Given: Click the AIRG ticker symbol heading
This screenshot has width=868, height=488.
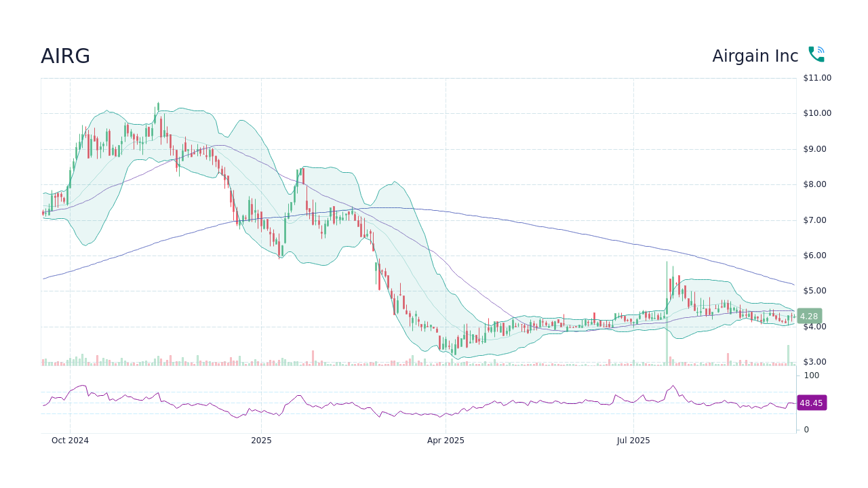Looking at the screenshot, I should [x=65, y=56].
